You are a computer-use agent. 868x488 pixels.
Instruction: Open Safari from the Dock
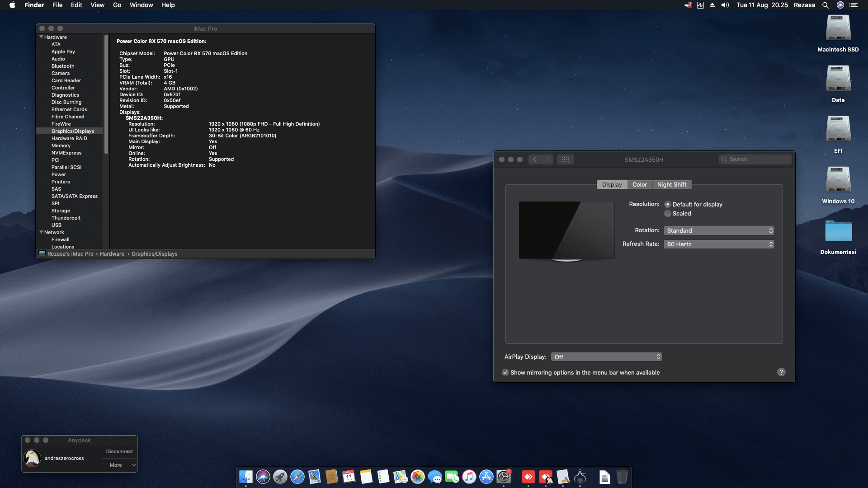pyautogui.click(x=298, y=477)
